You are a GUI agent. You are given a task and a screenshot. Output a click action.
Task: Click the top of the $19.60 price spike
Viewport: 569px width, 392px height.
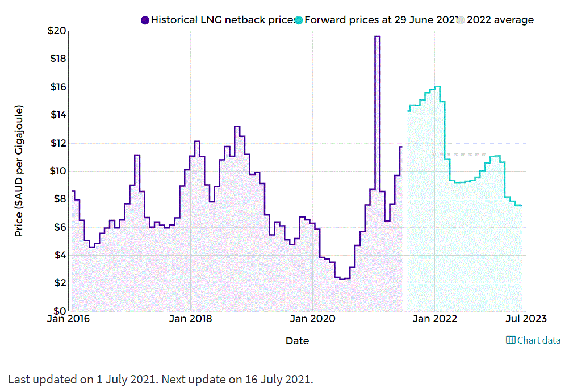tap(377, 36)
